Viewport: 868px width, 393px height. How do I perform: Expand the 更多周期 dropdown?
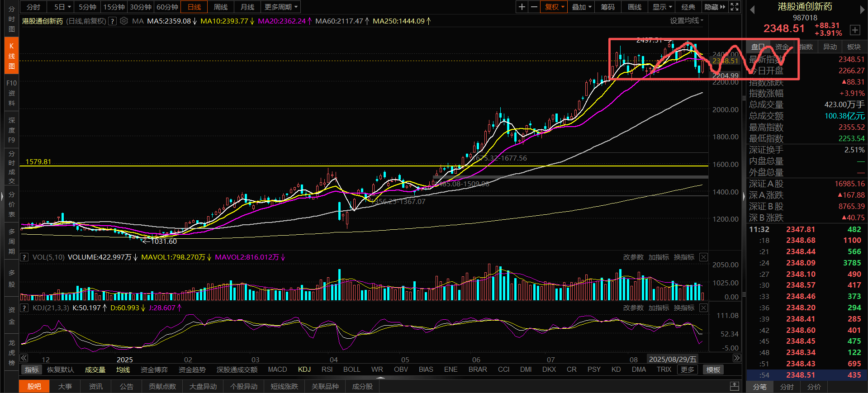pyautogui.click(x=281, y=7)
